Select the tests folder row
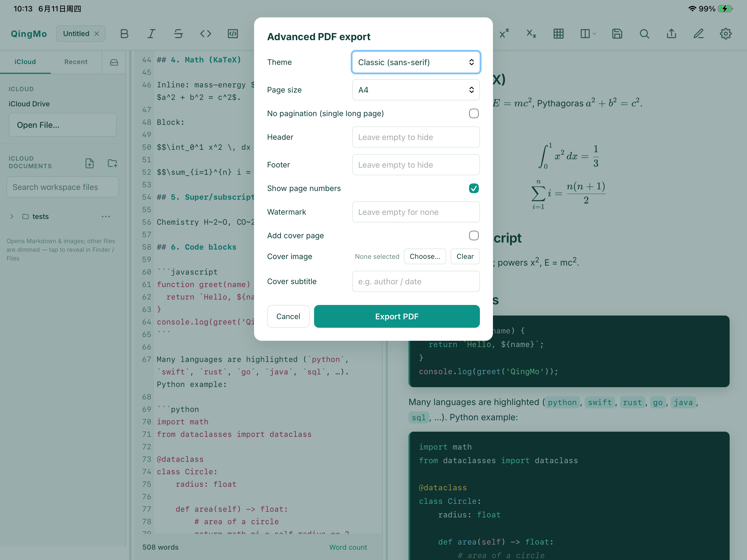This screenshot has height=560, width=747. click(x=62, y=216)
